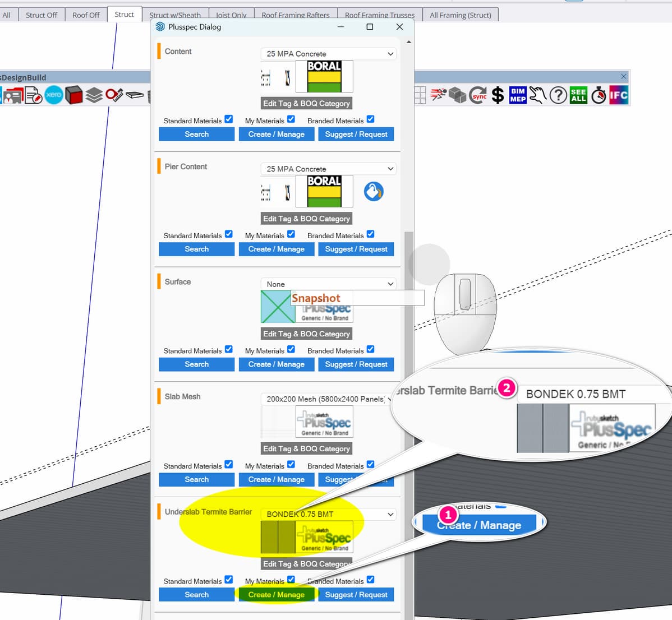The width and height of the screenshot is (672, 620).
Task: Toggle Standard Materials in Slab Mesh section
Action: [229, 464]
